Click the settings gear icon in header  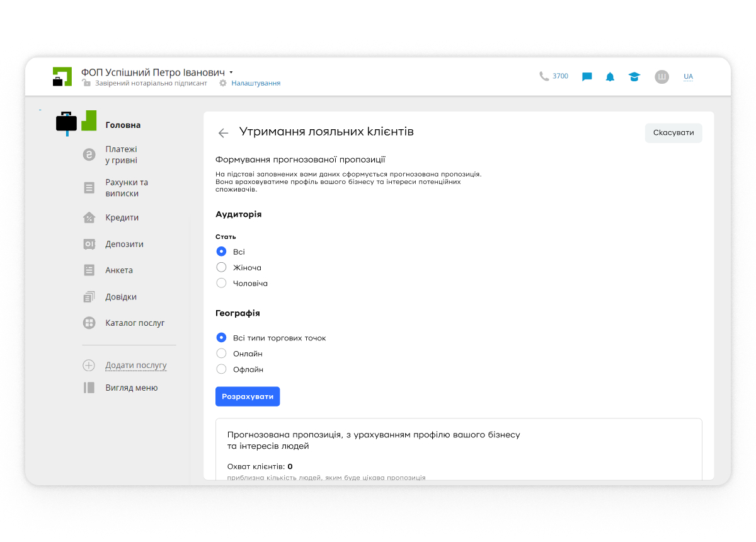coord(223,83)
